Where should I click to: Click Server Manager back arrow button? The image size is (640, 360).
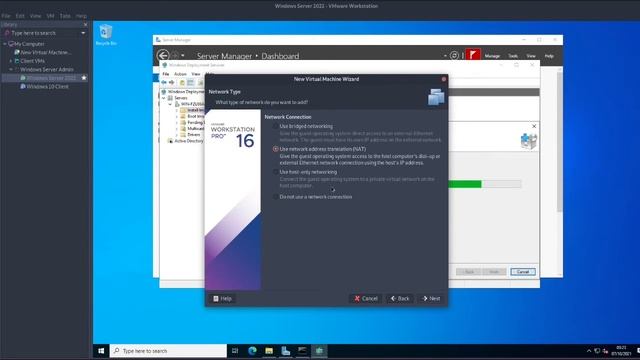coord(163,55)
